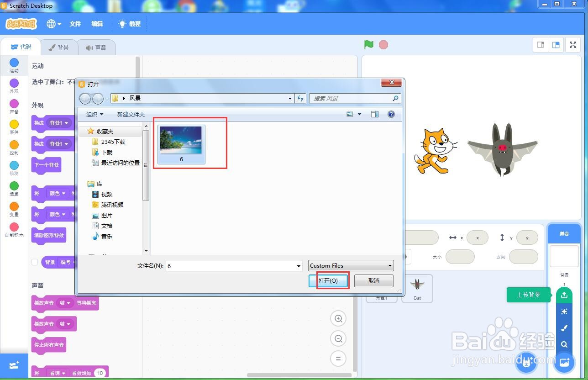Click 新建文件夹 button

click(x=131, y=114)
